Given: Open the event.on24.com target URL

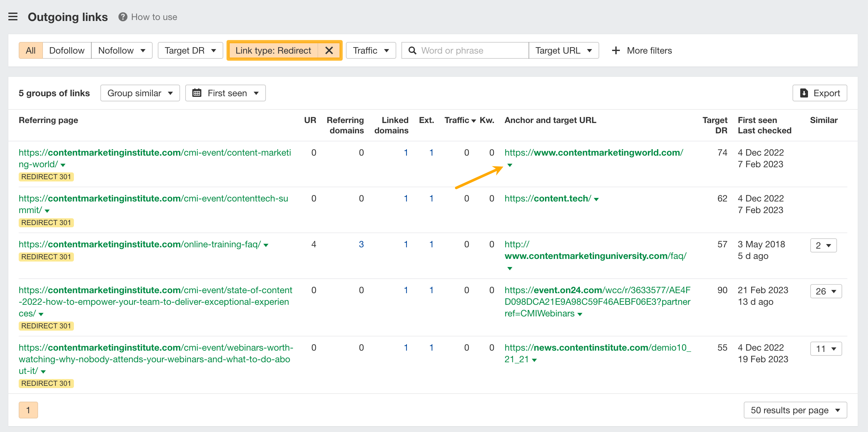Looking at the screenshot, I should tap(597, 302).
